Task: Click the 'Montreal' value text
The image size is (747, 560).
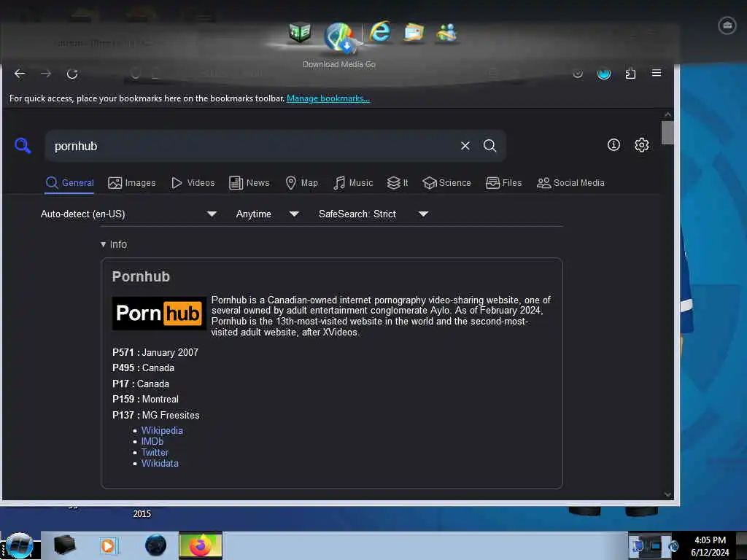Action: [x=160, y=399]
